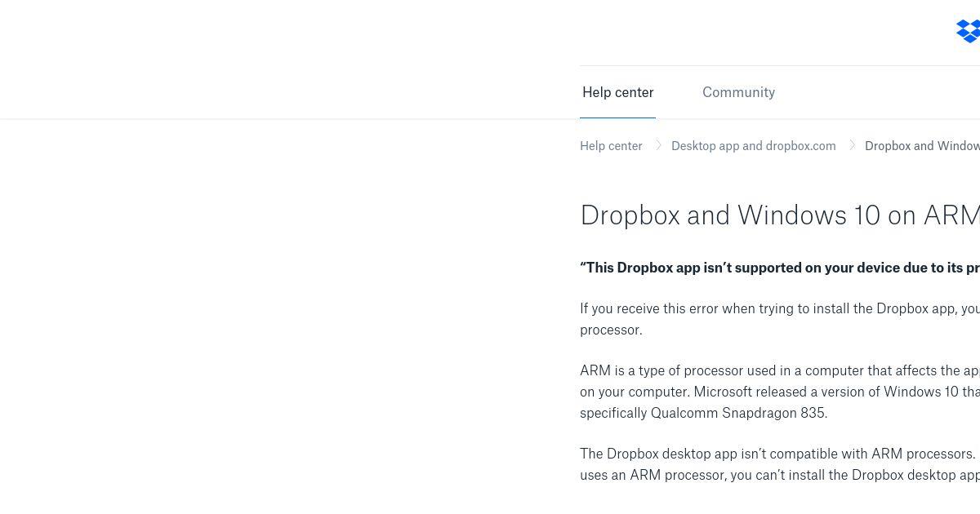Click the text mentioning Qualcomm Snapdragon 835
This screenshot has width=980, height=514.
[x=703, y=413]
